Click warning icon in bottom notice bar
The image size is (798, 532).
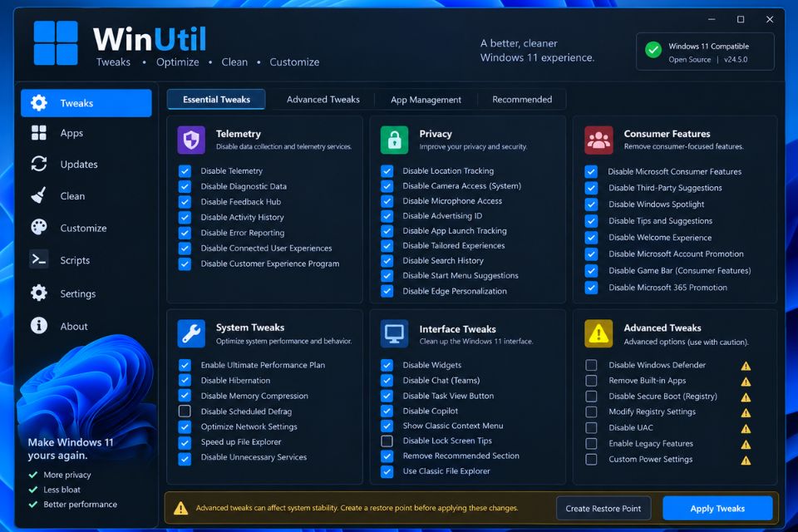point(180,508)
